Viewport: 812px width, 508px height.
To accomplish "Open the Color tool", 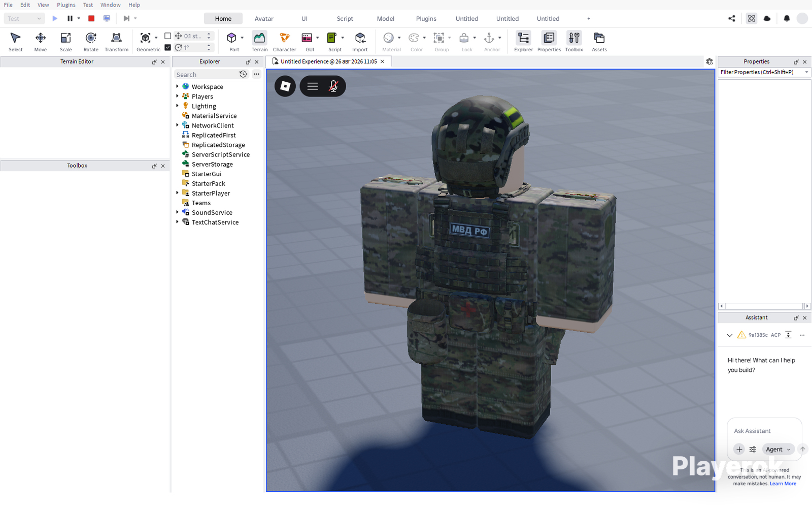I will (x=414, y=38).
